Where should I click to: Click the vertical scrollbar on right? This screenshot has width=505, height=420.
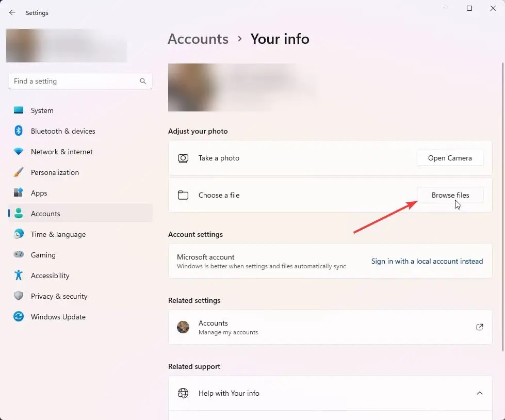point(503,206)
